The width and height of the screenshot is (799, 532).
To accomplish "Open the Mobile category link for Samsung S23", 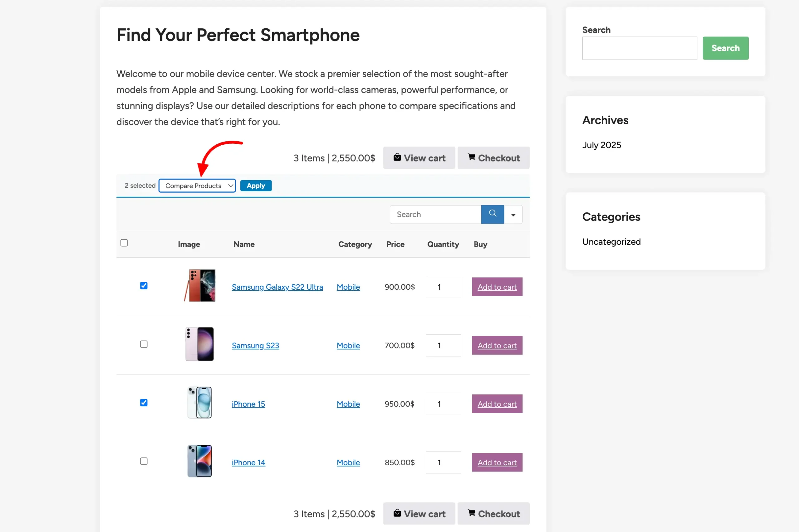I will [348, 346].
